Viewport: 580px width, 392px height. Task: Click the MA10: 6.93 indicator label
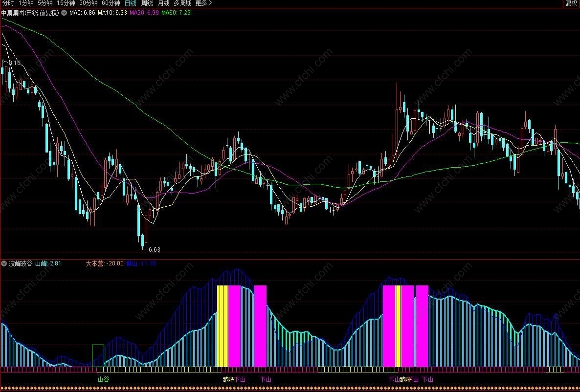(112, 13)
